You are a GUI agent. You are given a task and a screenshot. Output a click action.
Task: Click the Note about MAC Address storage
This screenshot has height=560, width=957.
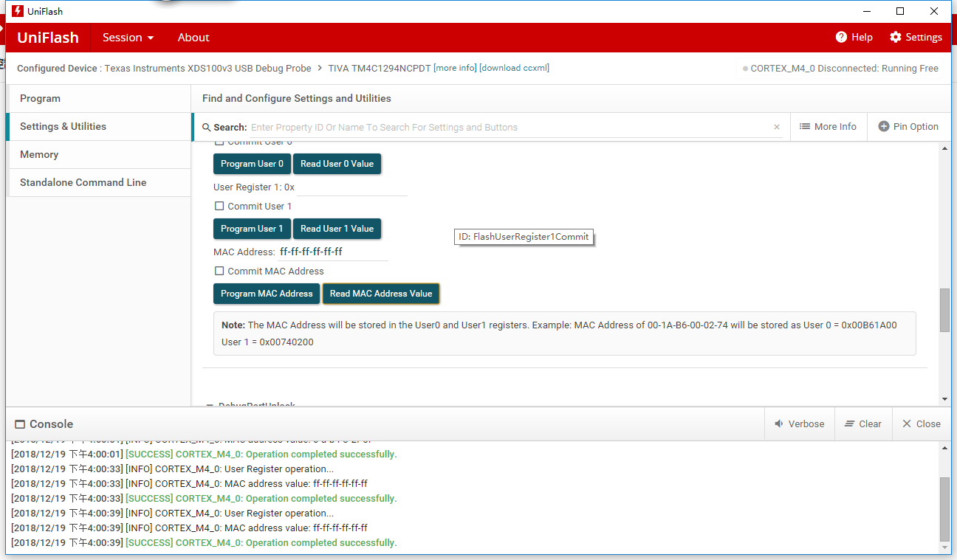pos(565,333)
